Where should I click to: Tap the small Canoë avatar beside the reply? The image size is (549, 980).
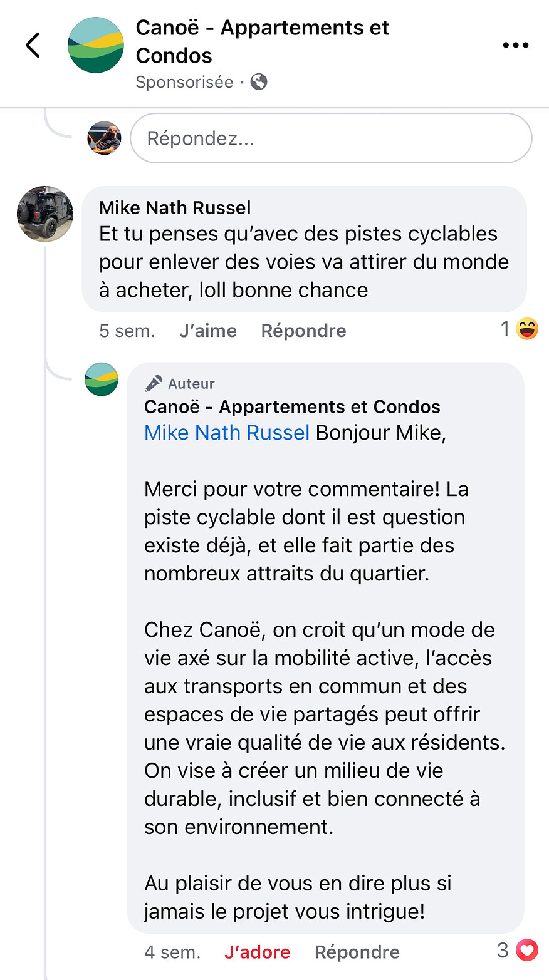[x=102, y=379]
